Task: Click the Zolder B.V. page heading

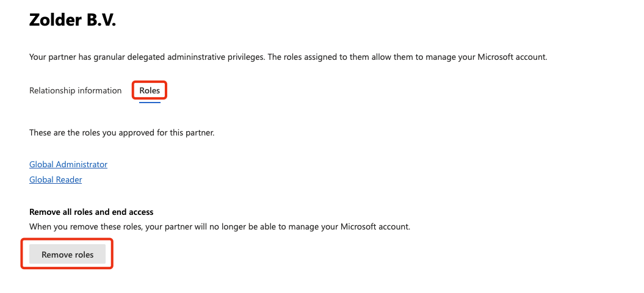Action: point(73,20)
